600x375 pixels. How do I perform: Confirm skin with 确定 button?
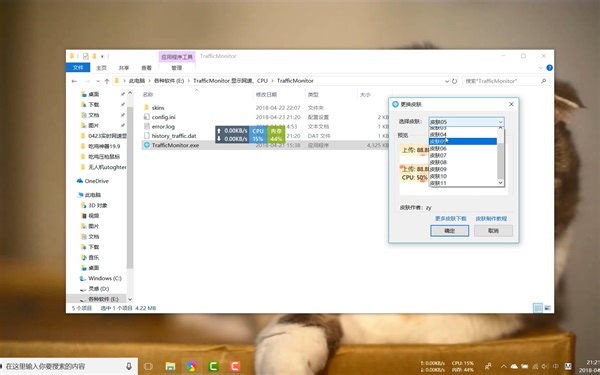pyautogui.click(x=449, y=231)
